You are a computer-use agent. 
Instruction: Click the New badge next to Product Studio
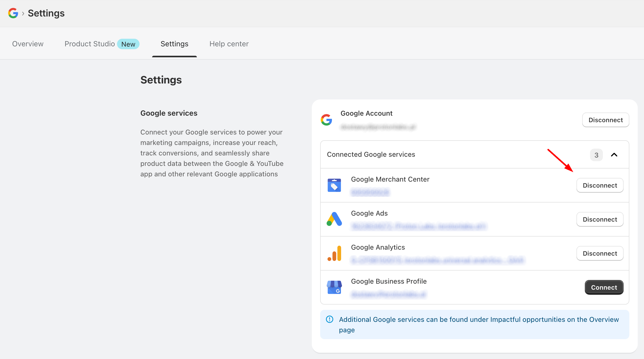[128, 44]
